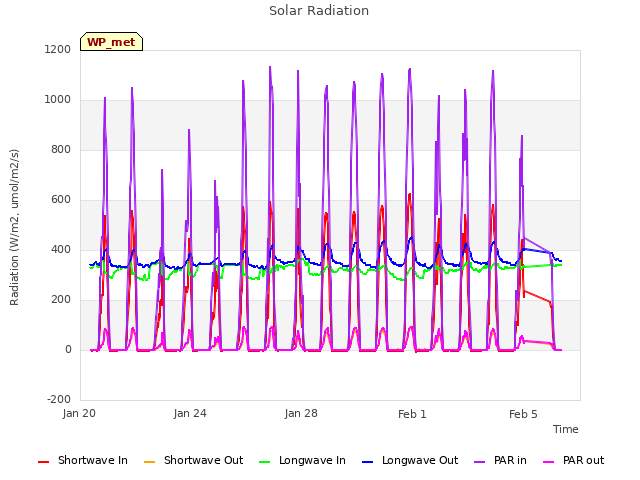Click the 1200 y-axis tick label
640x480 pixels.
tap(58, 49)
